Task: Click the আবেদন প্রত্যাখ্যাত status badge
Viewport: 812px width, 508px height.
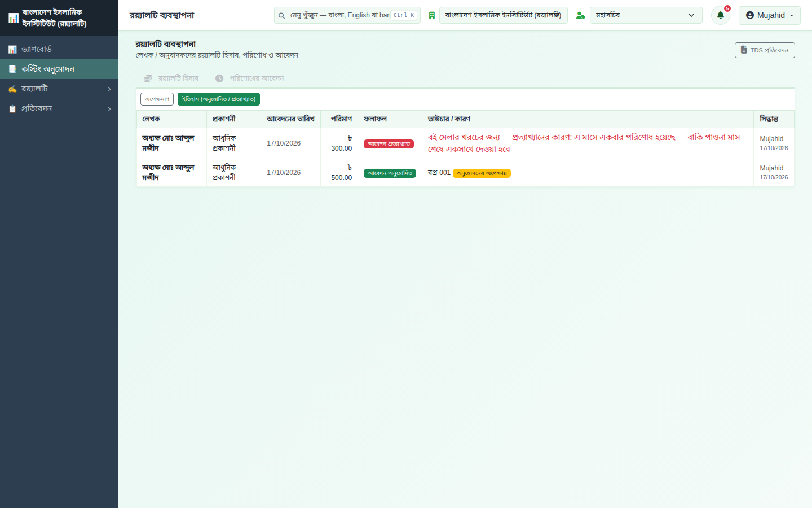Action: click(389, 144)
